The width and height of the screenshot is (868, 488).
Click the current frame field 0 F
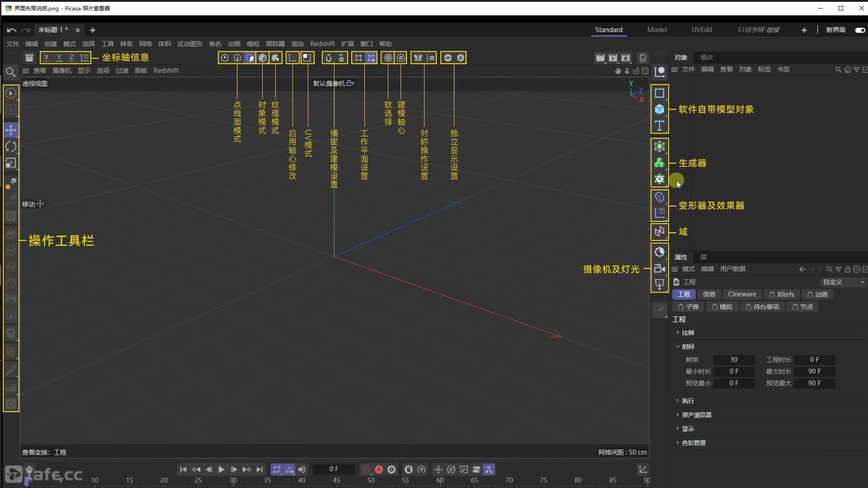tap(334, 469)
